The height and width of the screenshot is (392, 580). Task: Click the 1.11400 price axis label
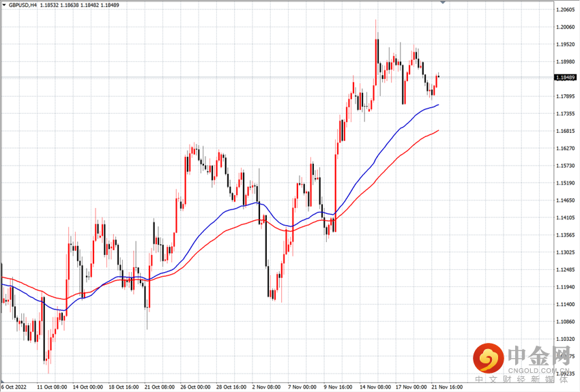coord(566,305)
